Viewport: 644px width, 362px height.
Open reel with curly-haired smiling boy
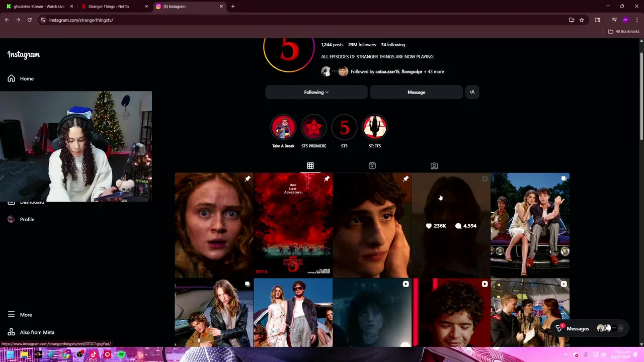click(451, 313)
